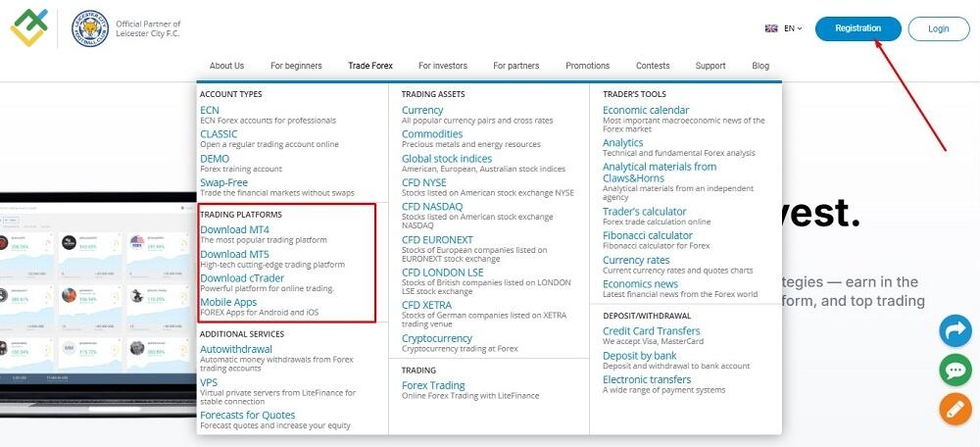Open the For beginners menu
Image resolution: width=980 pixels, height=447 pixels.
pyautogui.click(x=296, y=66)
